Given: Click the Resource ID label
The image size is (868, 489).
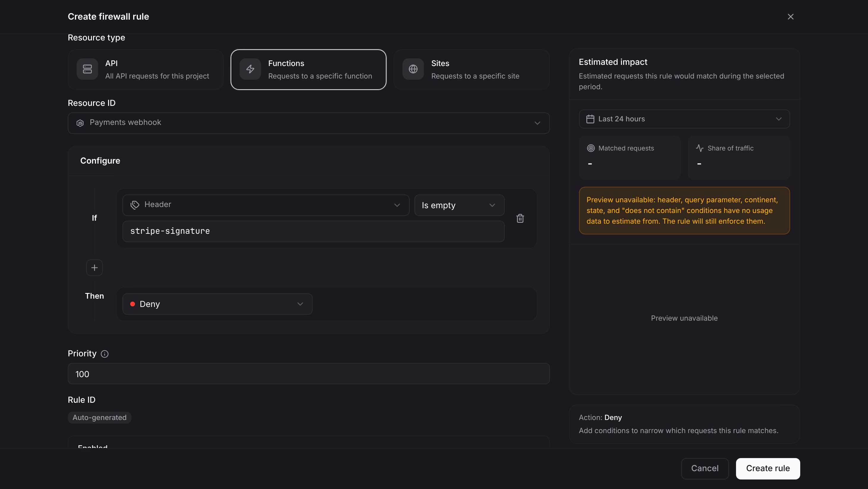Looking at the screenshot, I should pos(92,103).
